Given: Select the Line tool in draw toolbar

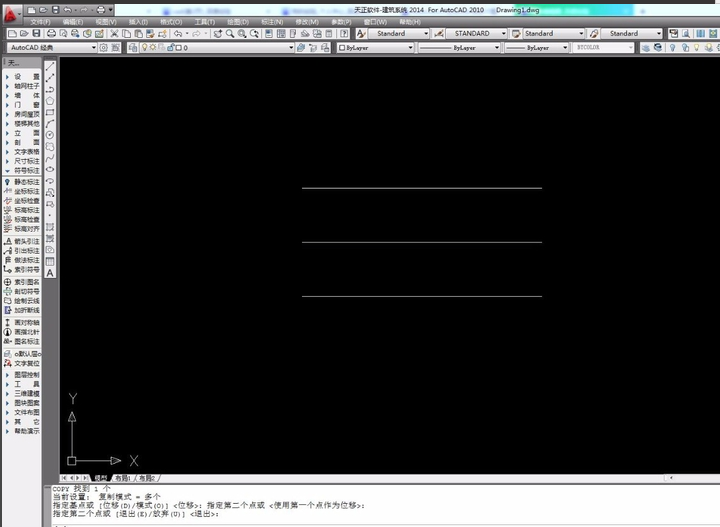Looking at the screenshot, I should (50, 67).
